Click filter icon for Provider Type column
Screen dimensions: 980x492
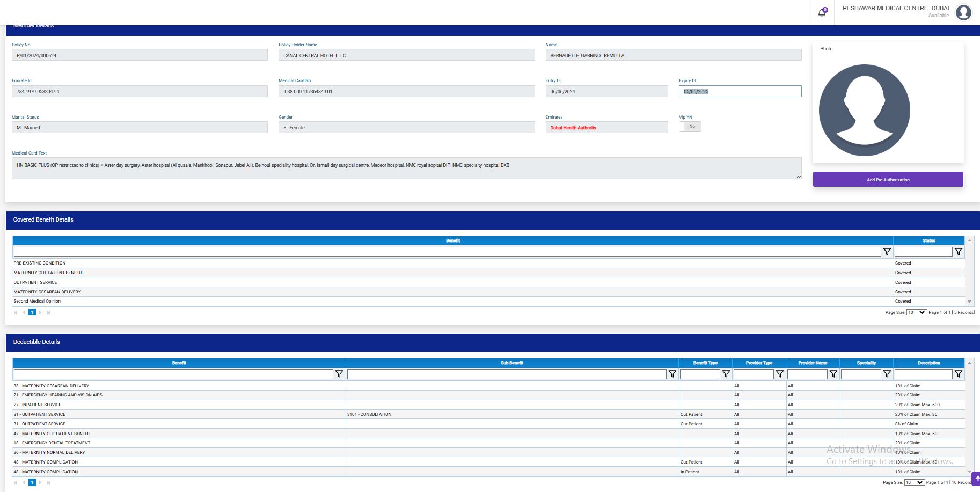[x=779, y=374]
